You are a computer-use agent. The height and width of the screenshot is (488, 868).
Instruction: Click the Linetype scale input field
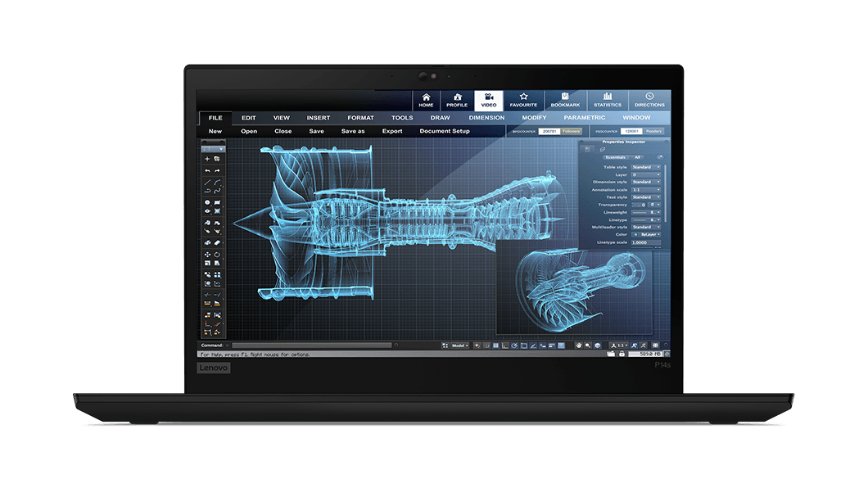tap(647, 242)
